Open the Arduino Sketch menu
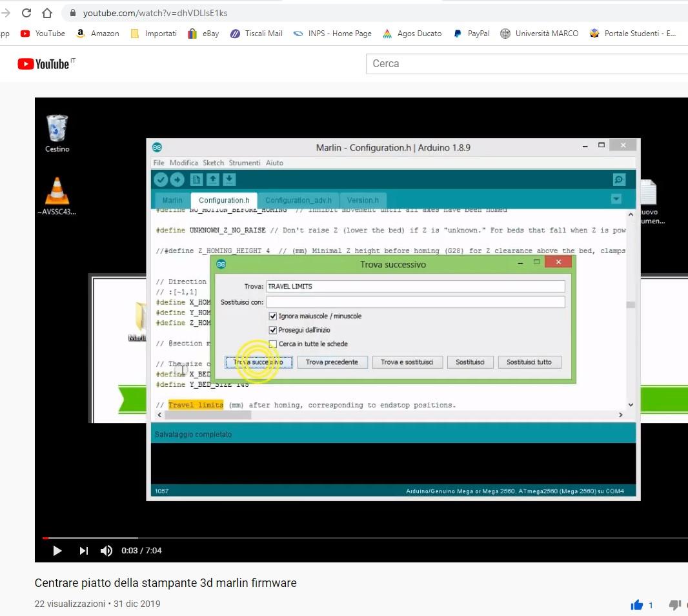The height and width of the screenshot is (616, 688). [213, 163]
